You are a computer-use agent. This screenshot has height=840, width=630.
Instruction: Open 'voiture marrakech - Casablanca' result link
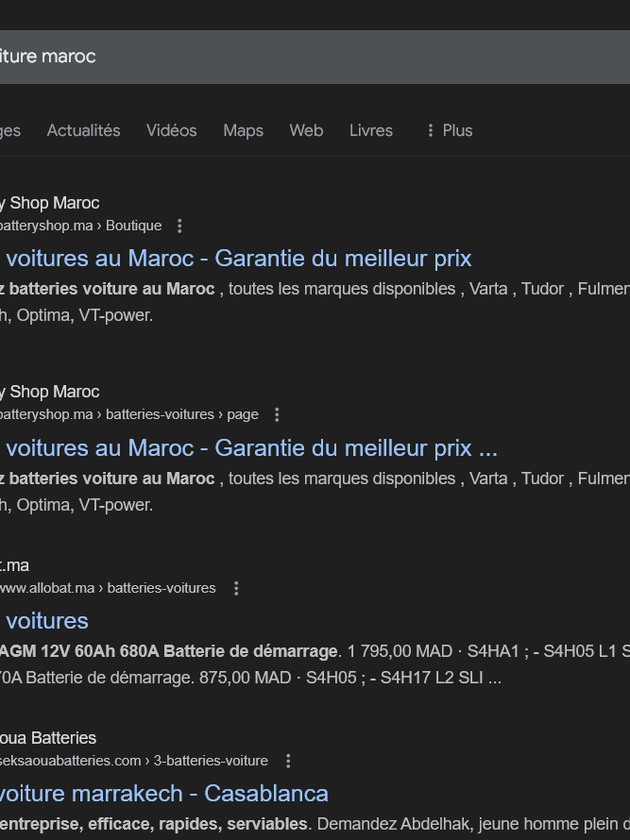pos(164,794)
